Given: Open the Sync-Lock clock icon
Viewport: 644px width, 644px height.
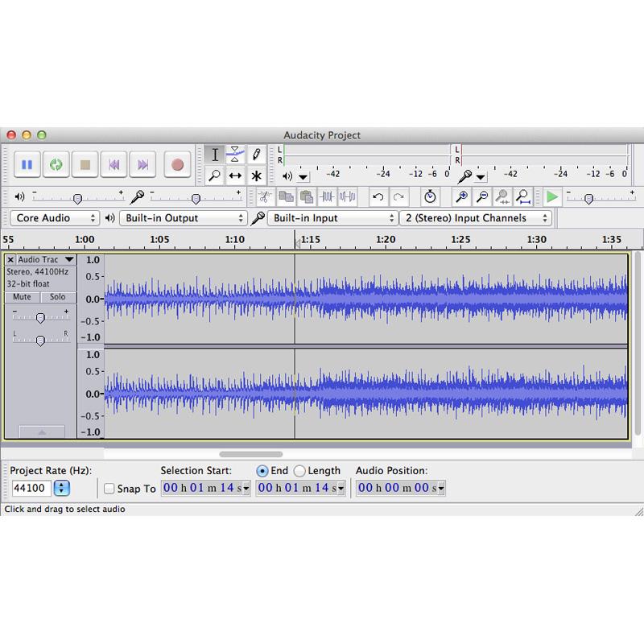Looking at the screenshot, I should tap(430, 197).
